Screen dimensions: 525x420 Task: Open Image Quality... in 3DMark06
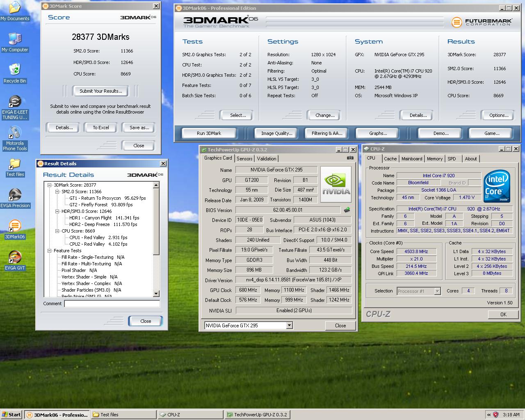[277, 133]
